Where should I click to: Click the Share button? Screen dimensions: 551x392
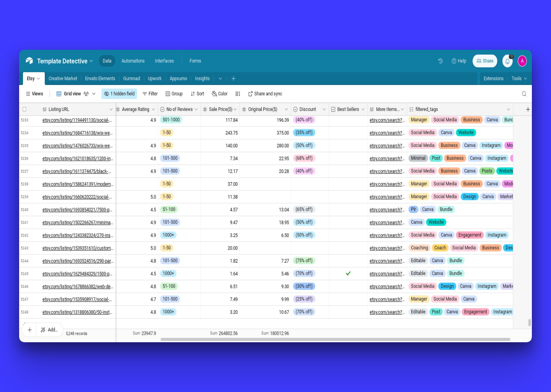coord(485,61)
